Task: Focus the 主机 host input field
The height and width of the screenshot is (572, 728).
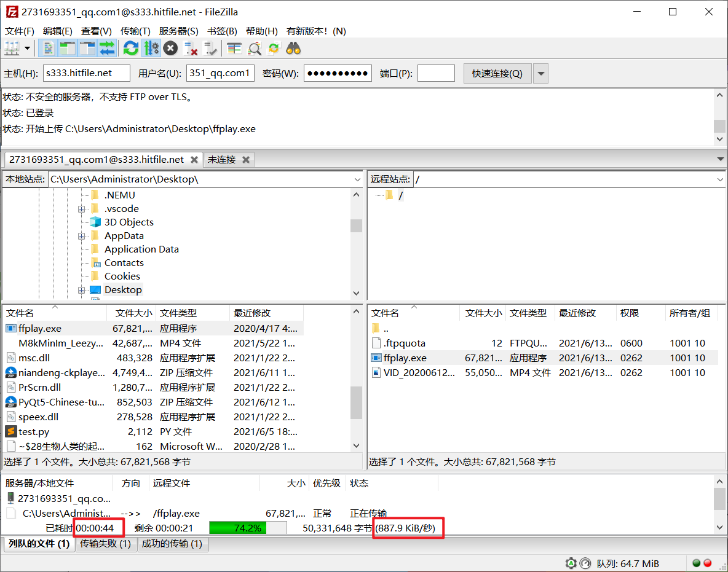Action: click(x=86, y=73)
